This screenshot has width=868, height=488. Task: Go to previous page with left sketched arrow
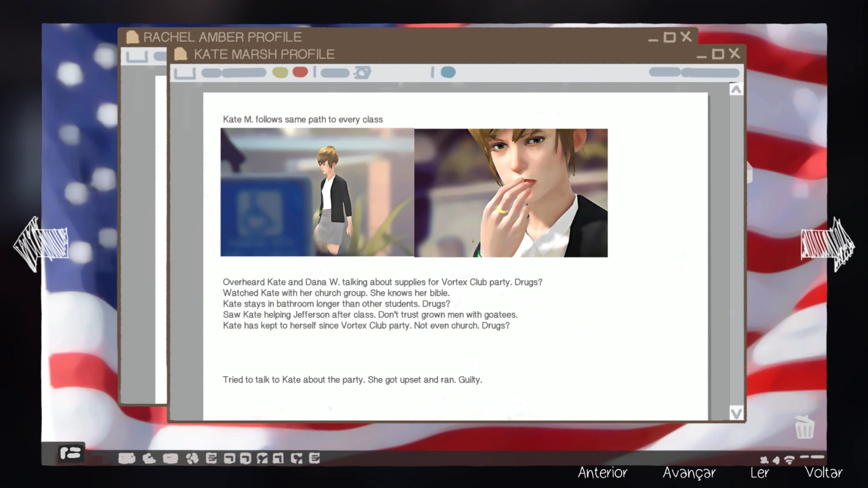tap(41, 244)
